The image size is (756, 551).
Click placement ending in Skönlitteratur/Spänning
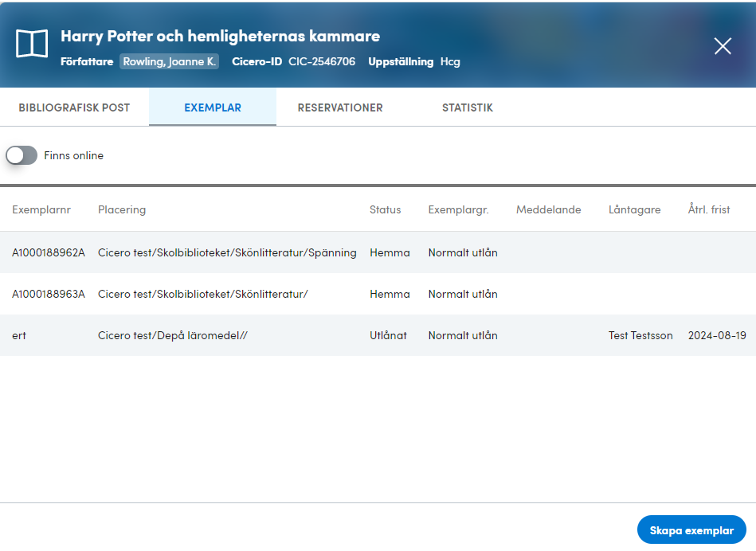(227, 252)
